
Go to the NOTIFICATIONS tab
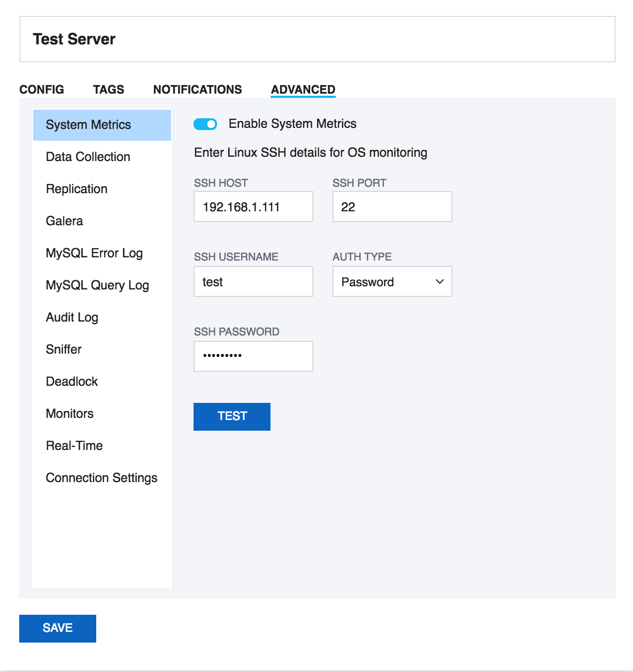[x=197, y=89]
